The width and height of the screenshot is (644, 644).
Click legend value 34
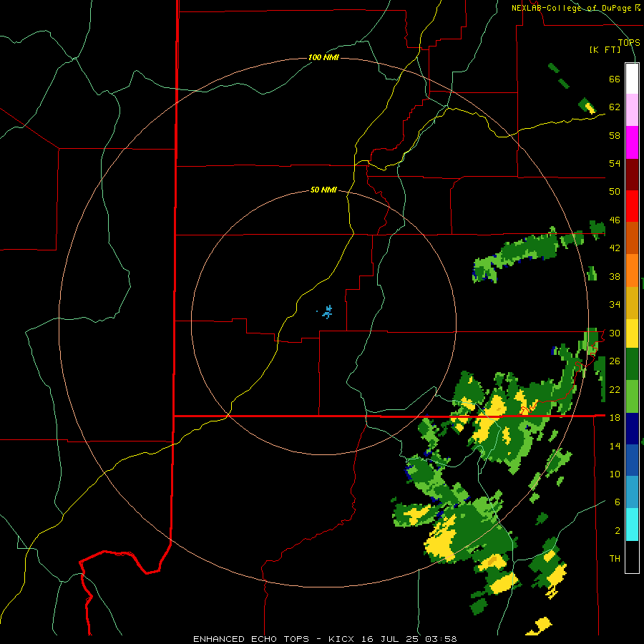click(615, 305)
